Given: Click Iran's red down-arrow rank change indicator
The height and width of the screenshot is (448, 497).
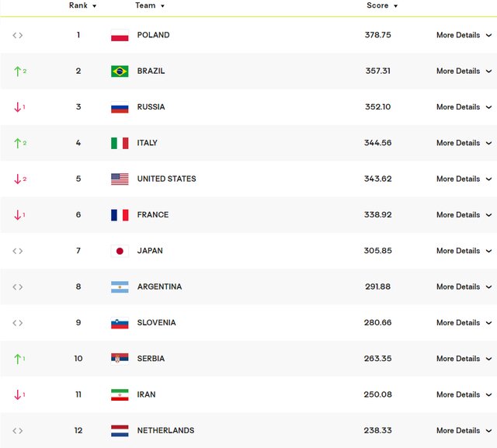Looking at the screenshot, I should point(19,394).
